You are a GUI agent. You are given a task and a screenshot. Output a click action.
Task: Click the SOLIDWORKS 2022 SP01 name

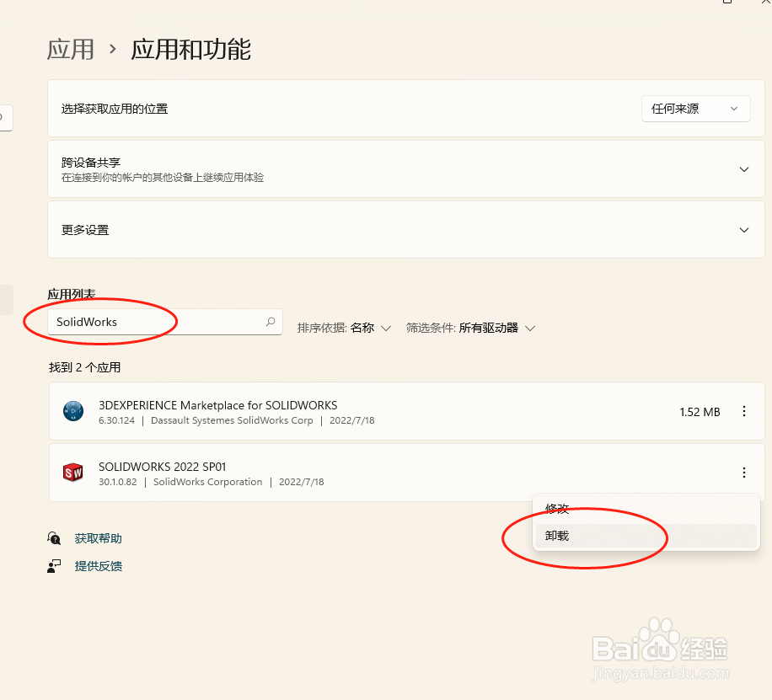click(x=162, y=467)
